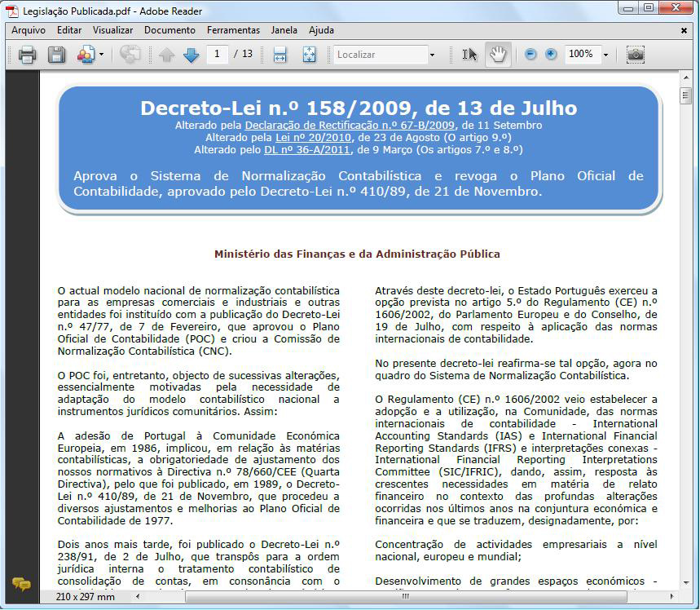Click the fit-width scrolling page icon
The image size is (700, 610).
280,55
